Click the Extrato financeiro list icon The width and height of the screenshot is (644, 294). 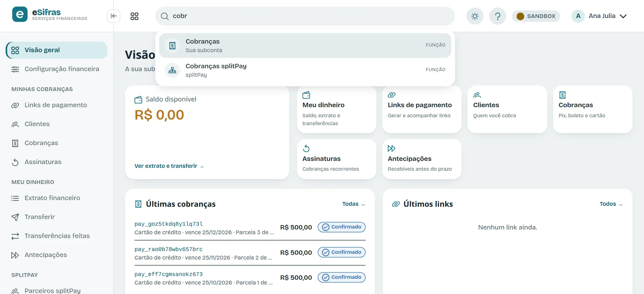click(x=15, y=198)
